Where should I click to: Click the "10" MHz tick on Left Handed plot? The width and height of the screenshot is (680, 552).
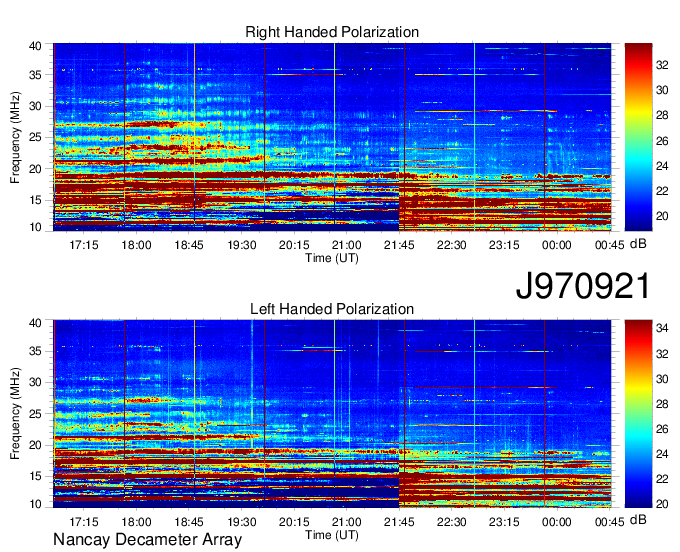[35, 504]
